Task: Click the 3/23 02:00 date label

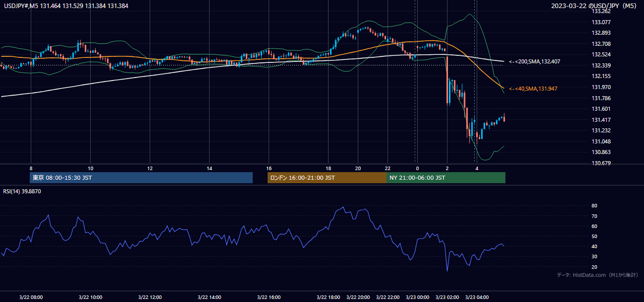Action: click(x=447, y=297)
